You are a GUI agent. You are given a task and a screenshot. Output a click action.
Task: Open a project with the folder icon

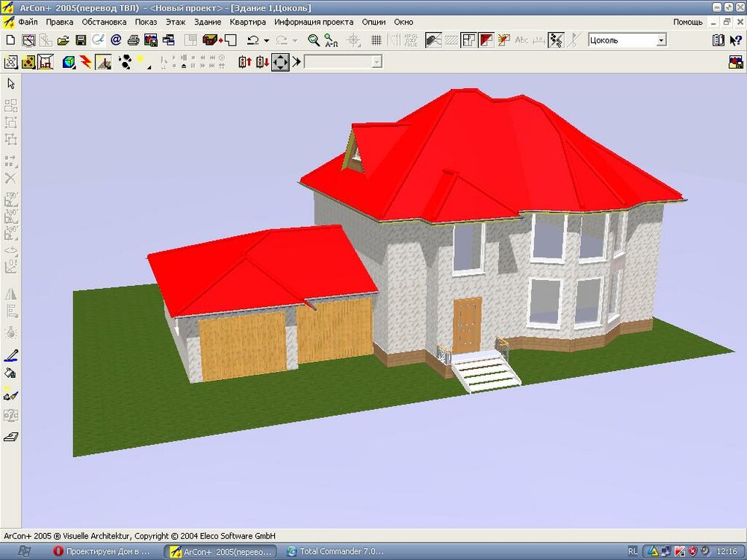(63, 40)
